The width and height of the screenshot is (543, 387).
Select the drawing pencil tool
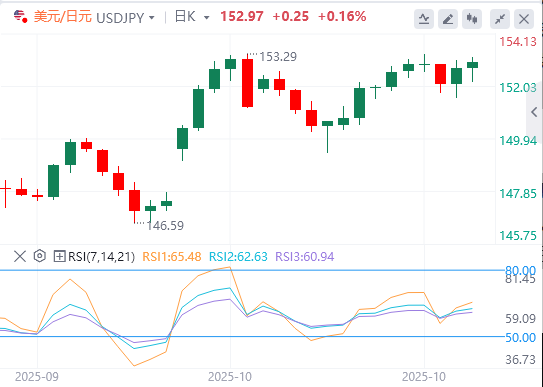448,19
